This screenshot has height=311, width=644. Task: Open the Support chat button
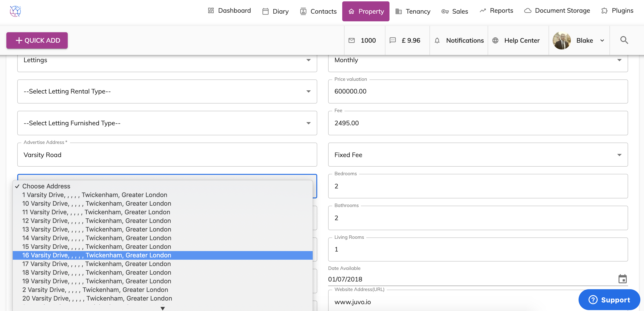pyautogui.click(x=609, y=300)
